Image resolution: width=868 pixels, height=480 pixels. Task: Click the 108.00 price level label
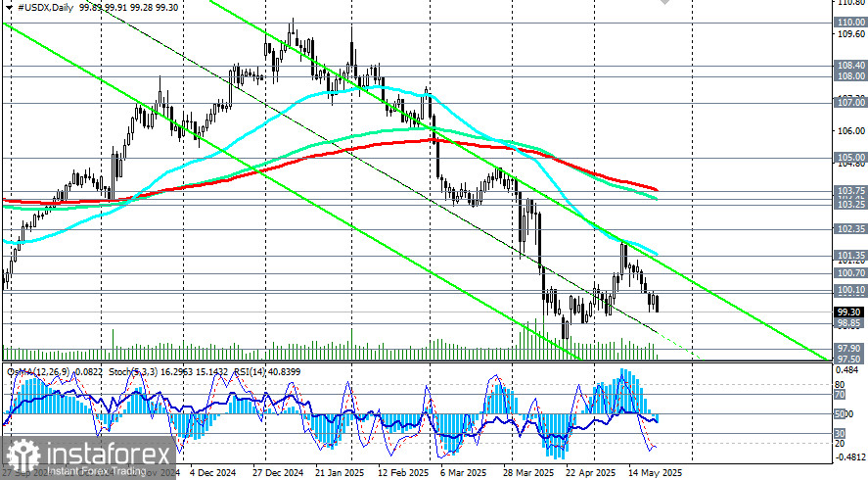coord(850,76)
